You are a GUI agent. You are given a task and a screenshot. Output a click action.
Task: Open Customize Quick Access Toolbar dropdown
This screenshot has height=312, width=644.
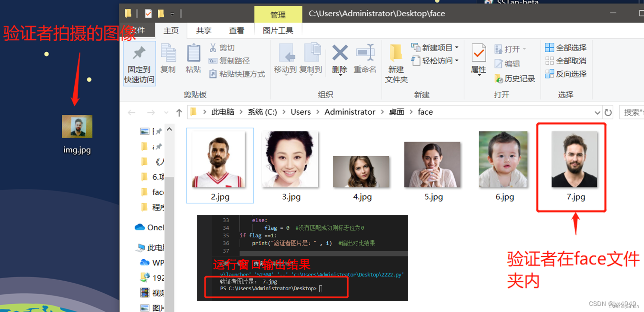point(172,14)
